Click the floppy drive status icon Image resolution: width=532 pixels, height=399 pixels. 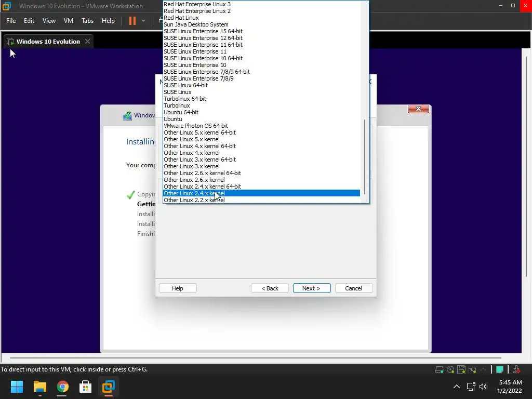[x=461, y=369]
